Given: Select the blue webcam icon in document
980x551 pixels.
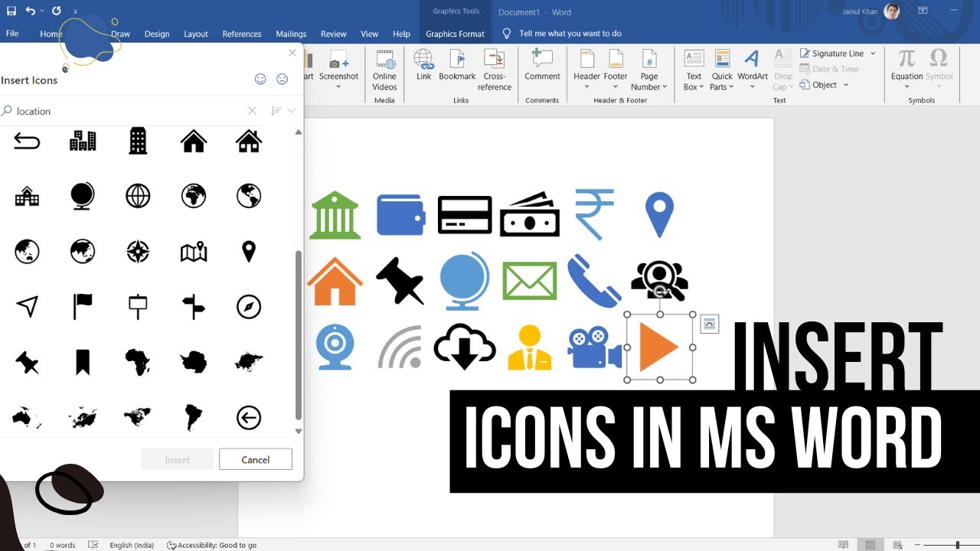Looking at the screenshot, I should coord(335,347).
